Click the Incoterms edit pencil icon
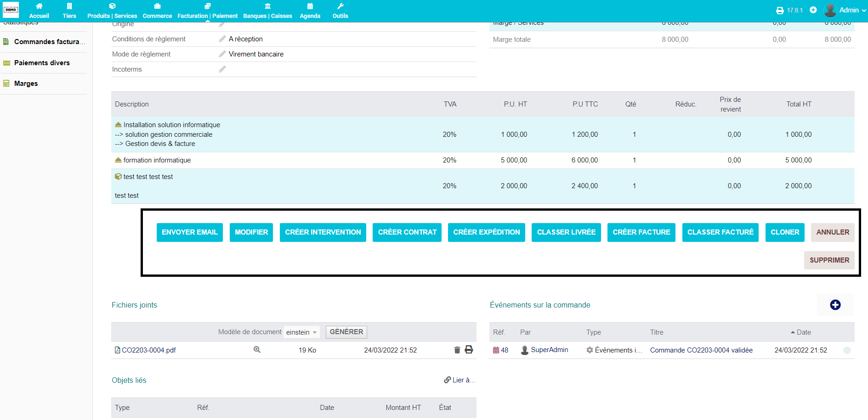The image size is (868, 420). coord(222,69)
